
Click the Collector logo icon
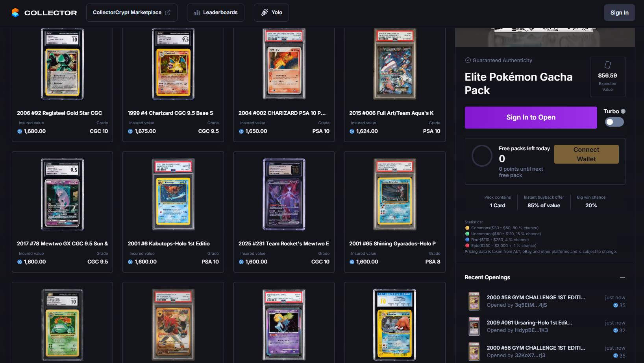coord(15,13)
